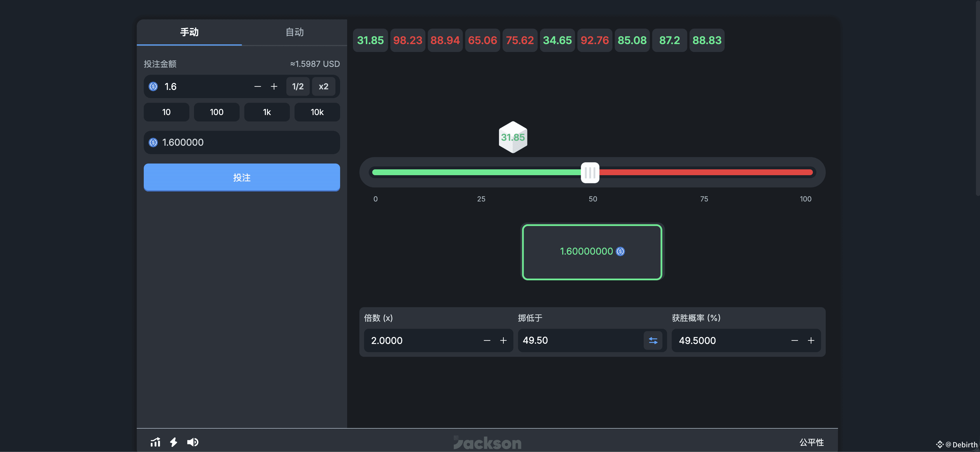The height and width of the screenshot is (452, 980).
Task: Click the dice slider handle
Action: coord(590,173)
